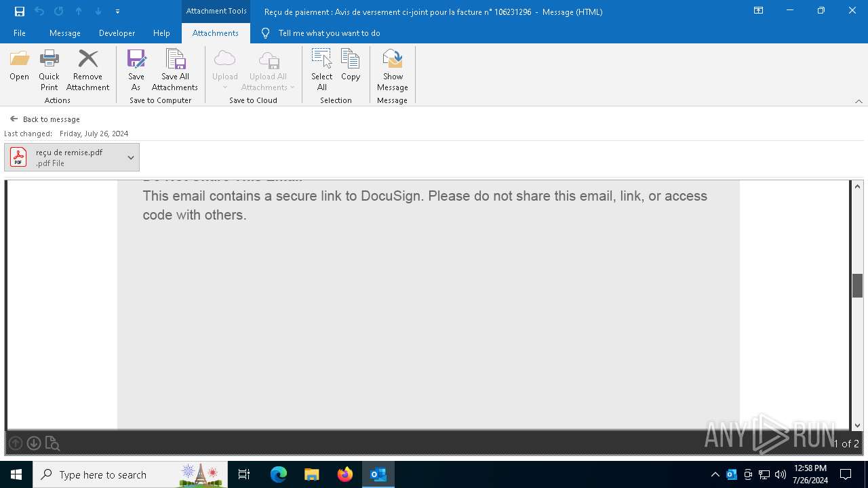Click the taskbar search box

click(x=130, y=474)
